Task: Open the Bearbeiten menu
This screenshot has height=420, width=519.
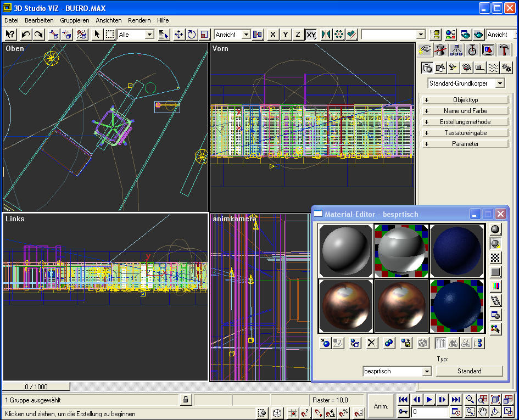Action: pos(39,20)
